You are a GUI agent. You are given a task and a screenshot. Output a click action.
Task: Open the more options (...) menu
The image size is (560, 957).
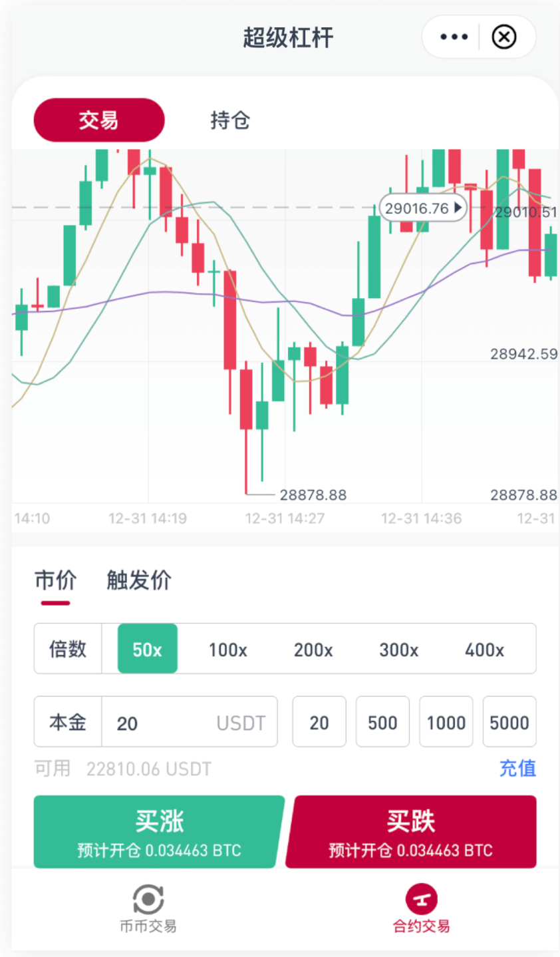point(453,37)
